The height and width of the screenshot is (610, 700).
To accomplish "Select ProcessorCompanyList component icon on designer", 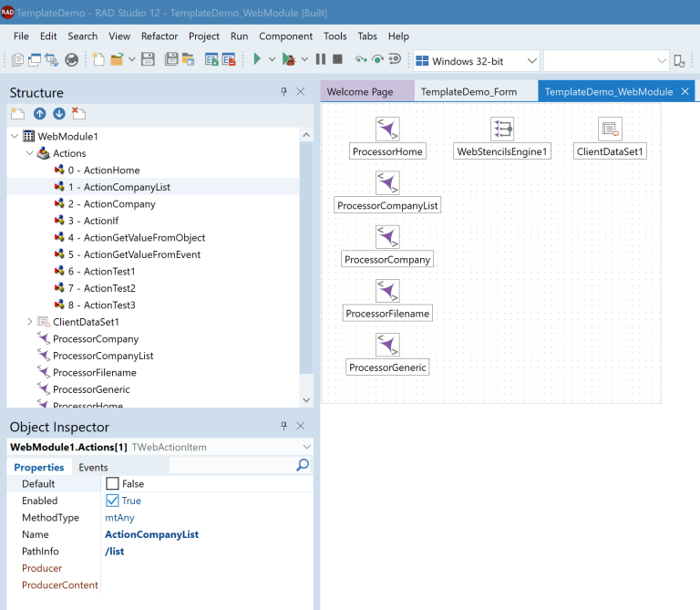I will click(x=387, y=182).
